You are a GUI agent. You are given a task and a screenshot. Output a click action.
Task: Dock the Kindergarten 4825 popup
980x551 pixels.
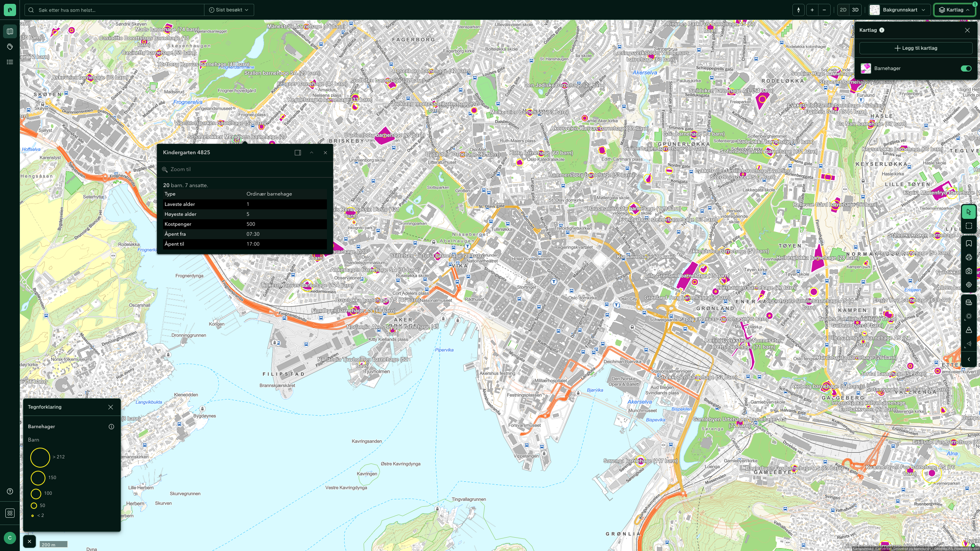tap(298, 153)
